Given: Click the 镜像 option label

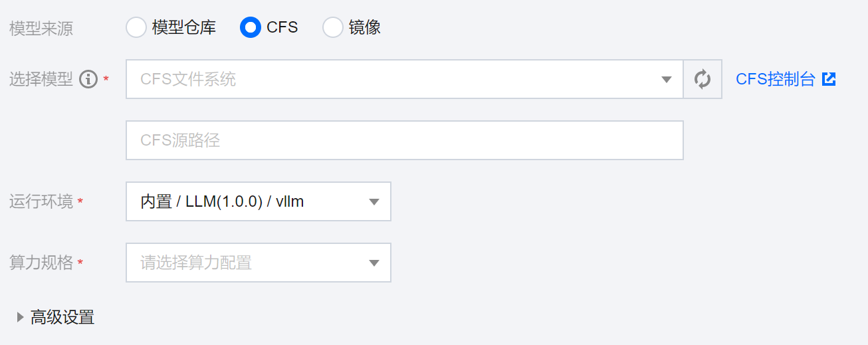Looking at the screenshot, I should click(364, 27).
